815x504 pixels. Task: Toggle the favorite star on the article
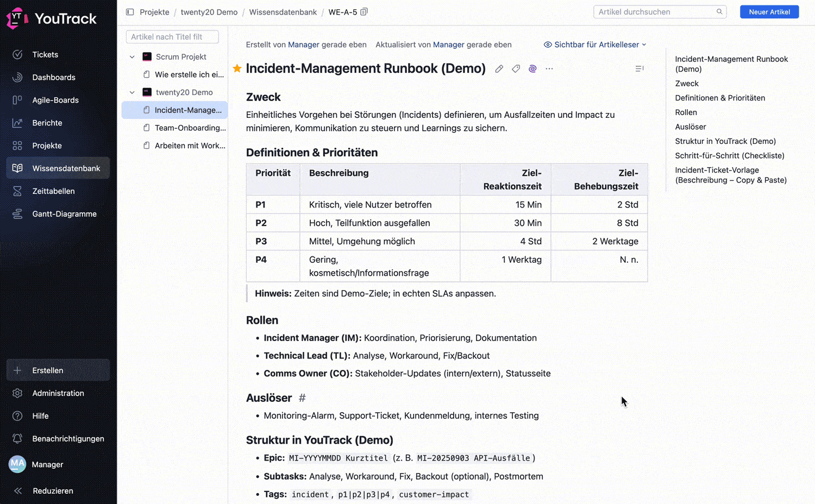point(237,68)
